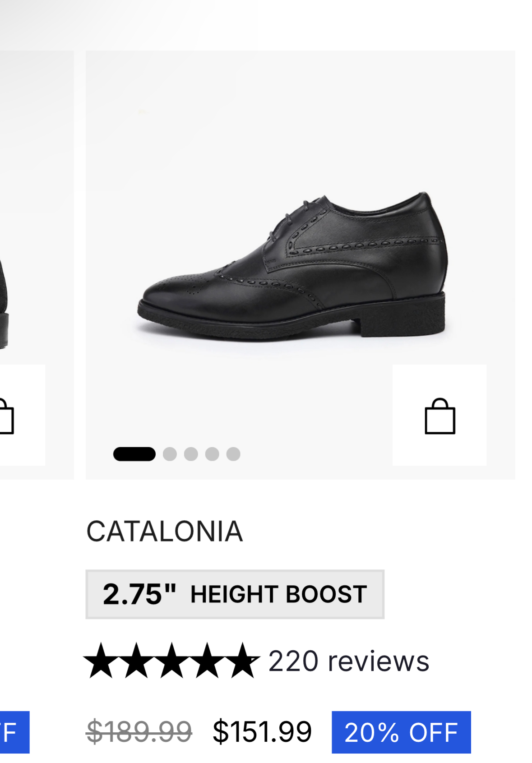
Task: Click the first star in the rating
Action: (x=101, y=661)
